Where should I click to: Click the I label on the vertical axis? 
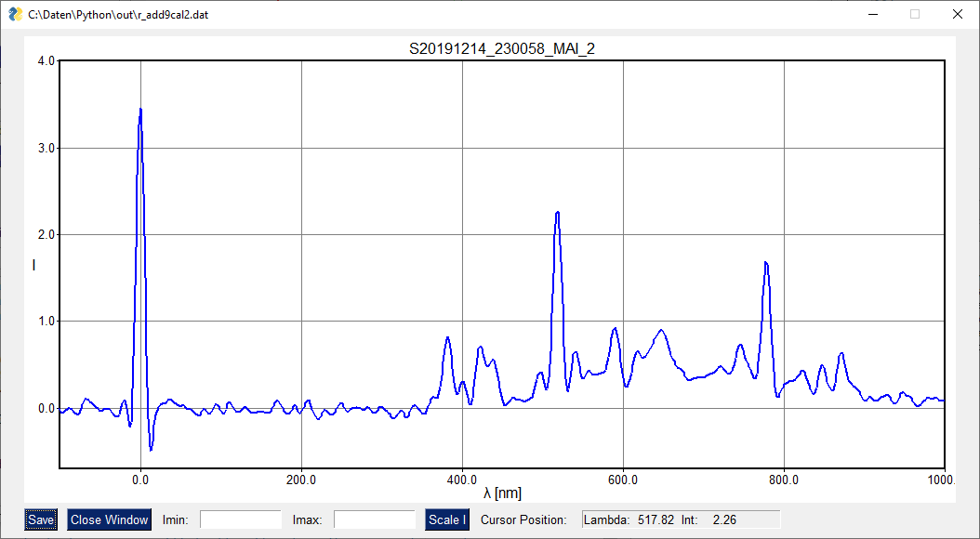(x=33, y=265)
